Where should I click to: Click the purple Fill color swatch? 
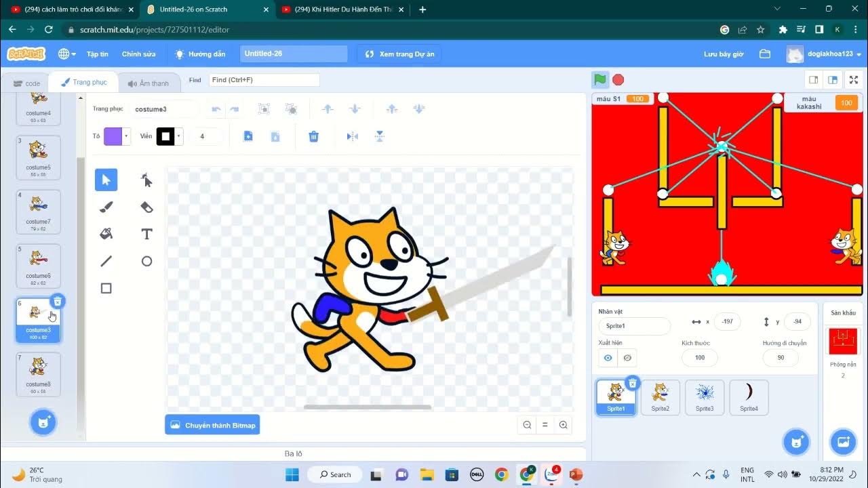113,136
